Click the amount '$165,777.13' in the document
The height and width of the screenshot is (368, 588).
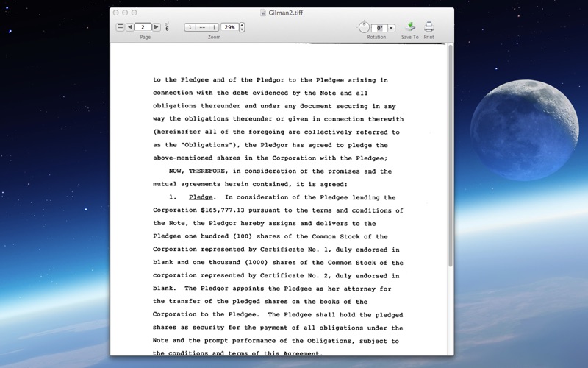click(x=223, y=210)
